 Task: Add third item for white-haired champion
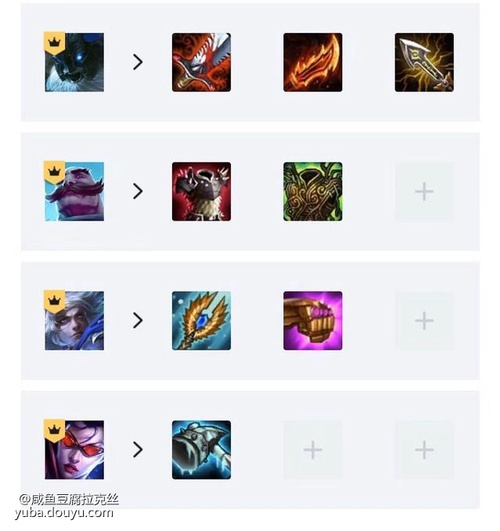pyautogui.click(x=424, y=321)
